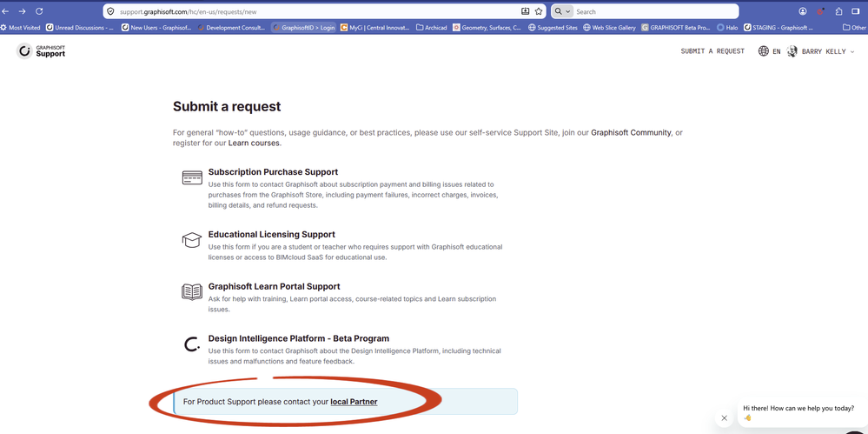
Task: Open the EN language selector globe
Action: click(x=770, y=51)
